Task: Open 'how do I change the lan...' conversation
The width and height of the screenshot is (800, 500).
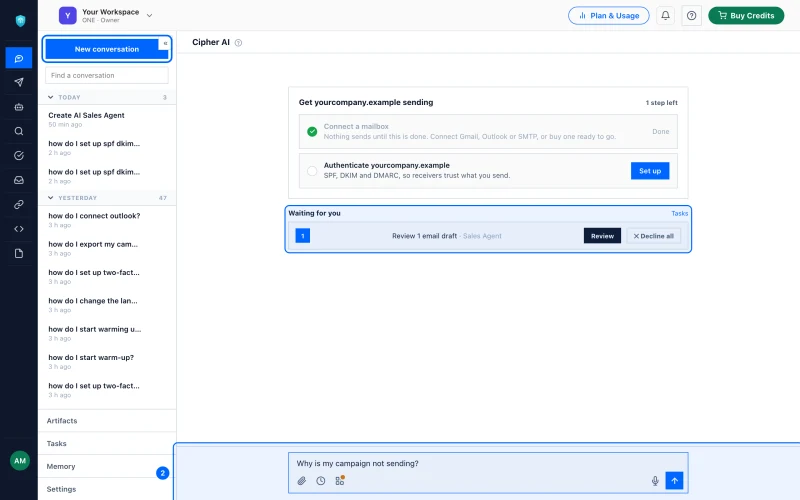Action: coord(107,305)
